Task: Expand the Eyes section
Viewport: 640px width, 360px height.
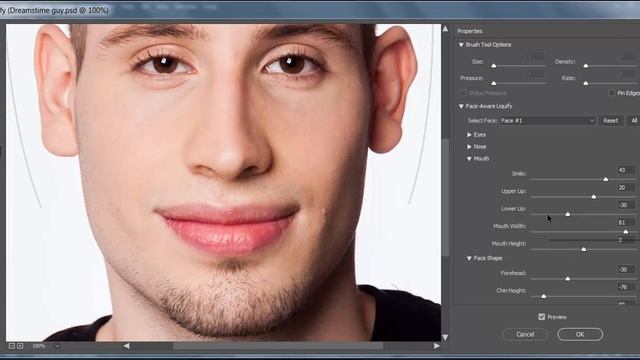Action: pyautogui.click(x=469, y=135)
